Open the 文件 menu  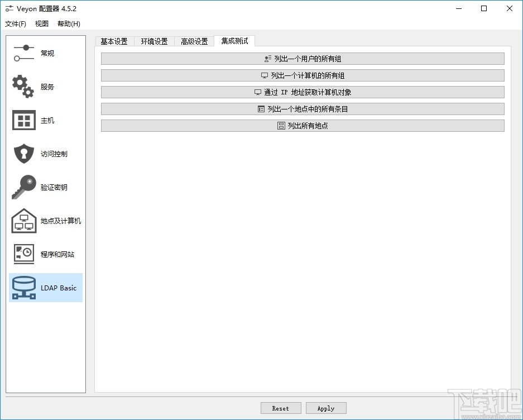[15, 23]
